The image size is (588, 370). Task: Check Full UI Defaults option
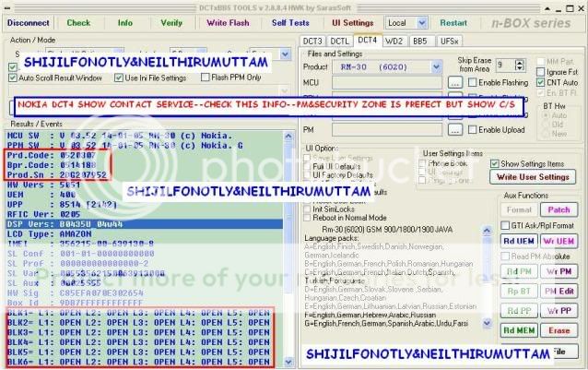click(x=307, y=166)
